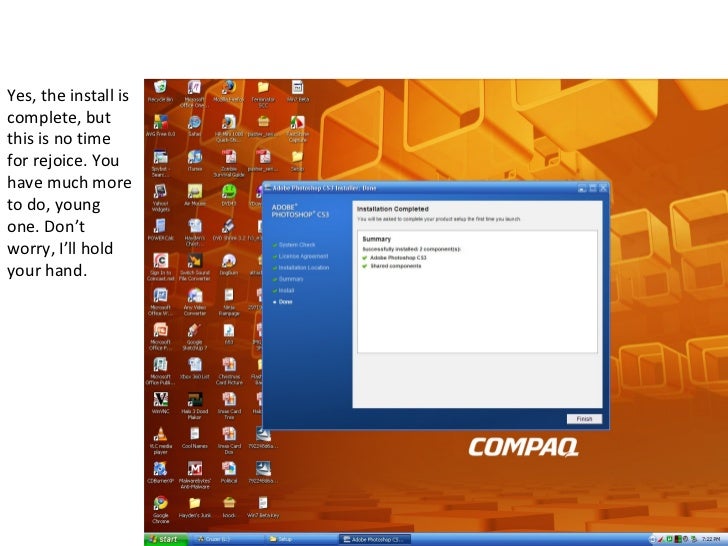The height and width of the screenshot is (546, 728).
Task: Minimize the Photoshop CS3 installer window
Action: coord(582,188)
